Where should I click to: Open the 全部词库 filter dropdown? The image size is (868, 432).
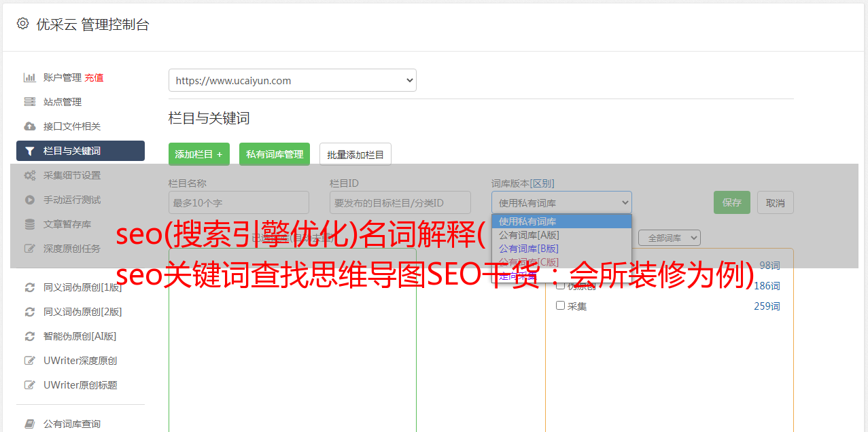coord(669,238)
